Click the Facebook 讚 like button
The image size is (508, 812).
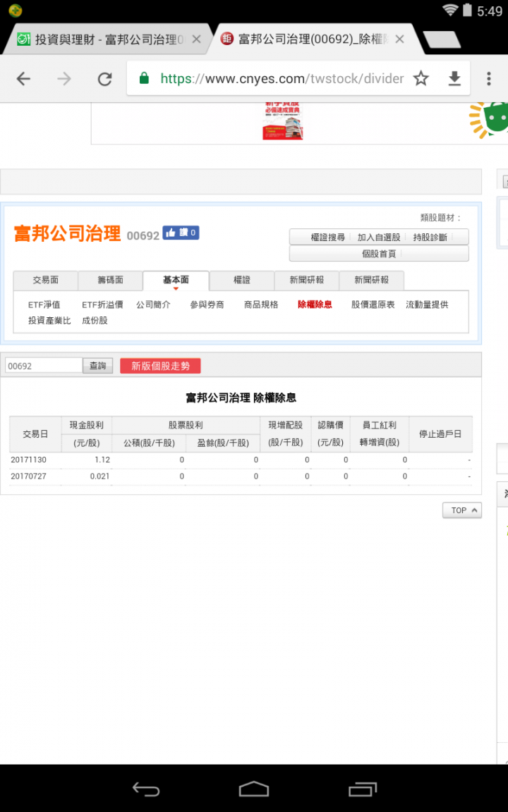(181, 233)
